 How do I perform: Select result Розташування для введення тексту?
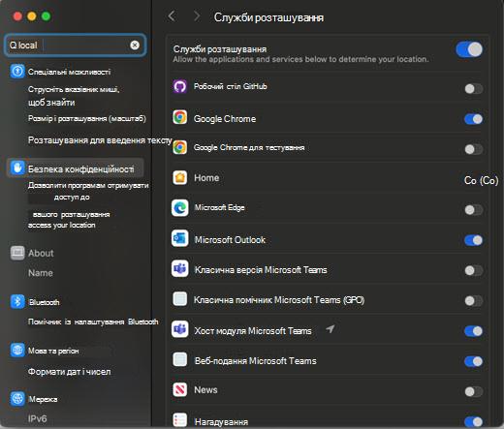pos(100,140)
